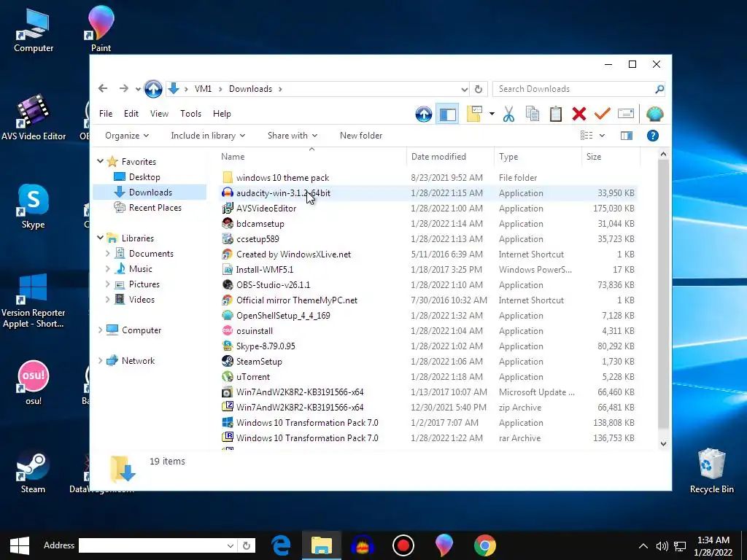Click the scissors Cut icon in toolbar
This screenshot has width=747, height=560.
coord(508,114)
